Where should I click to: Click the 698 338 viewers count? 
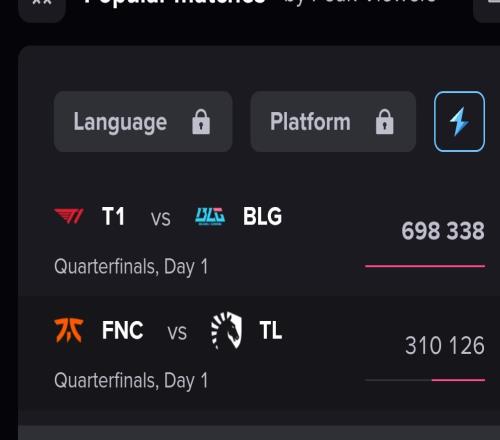pos(443,231)
